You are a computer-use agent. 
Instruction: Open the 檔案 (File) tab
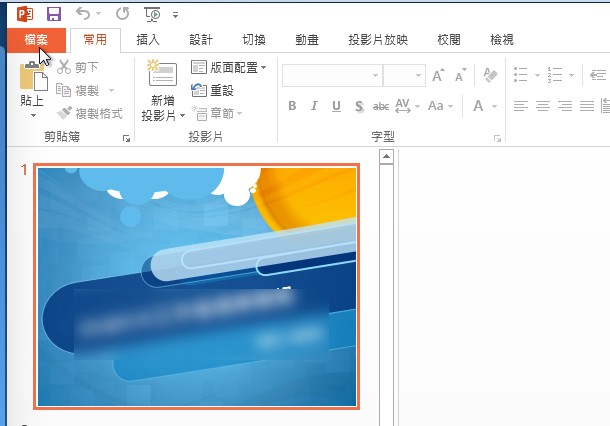pyautogui.click(x=35, y=40)
